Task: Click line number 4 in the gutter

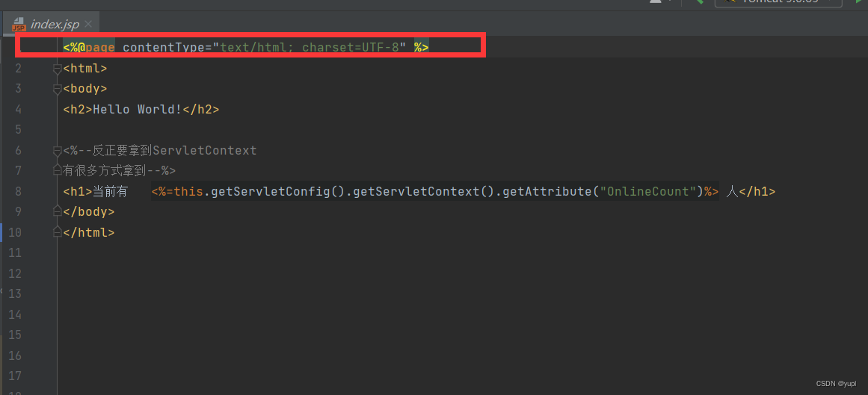Action: pyautogui.click(x=18, y=110)
